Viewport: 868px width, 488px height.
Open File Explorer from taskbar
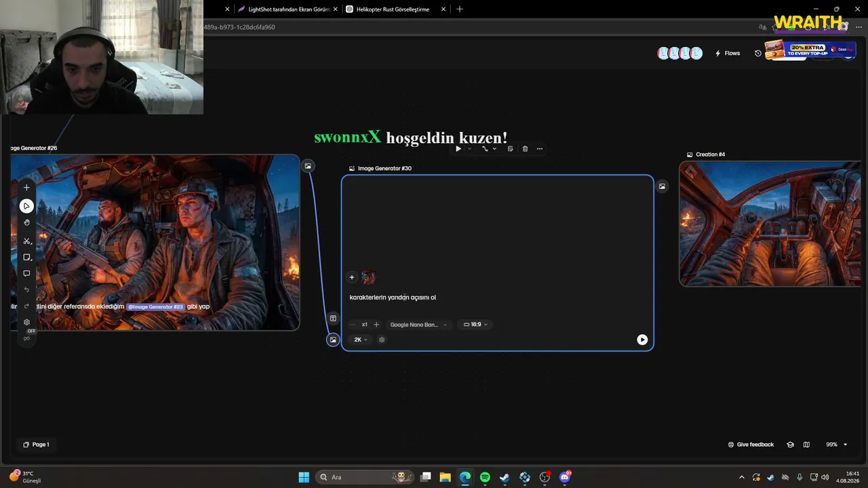pyautogui.click(x=445, y=477)
